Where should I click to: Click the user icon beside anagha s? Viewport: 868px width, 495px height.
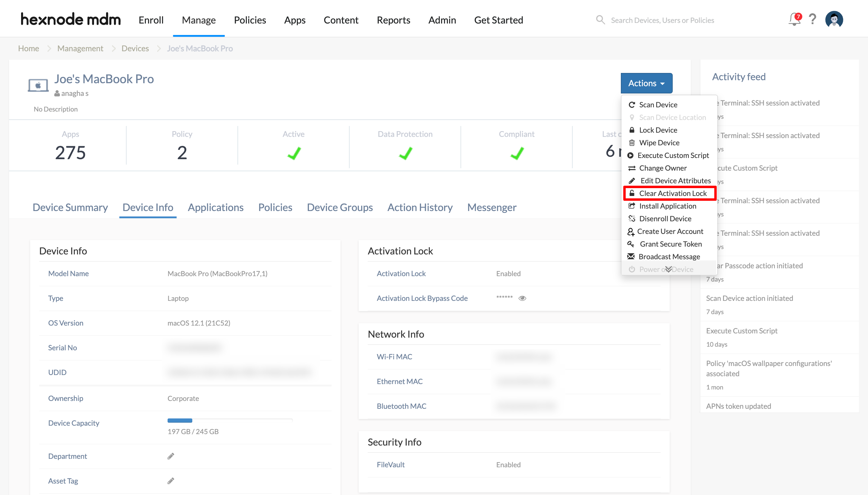(x=57, y=93)
